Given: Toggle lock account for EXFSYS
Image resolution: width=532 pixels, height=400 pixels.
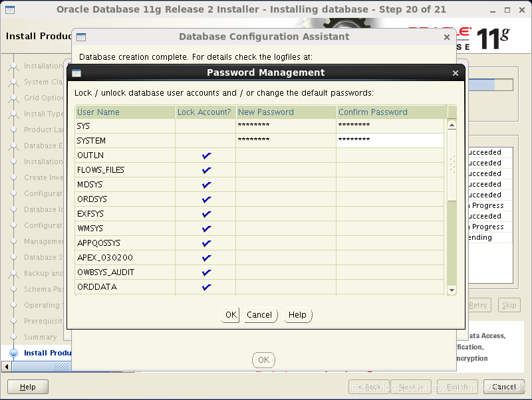Looking at the screenshot, I should tap(206, 214).
